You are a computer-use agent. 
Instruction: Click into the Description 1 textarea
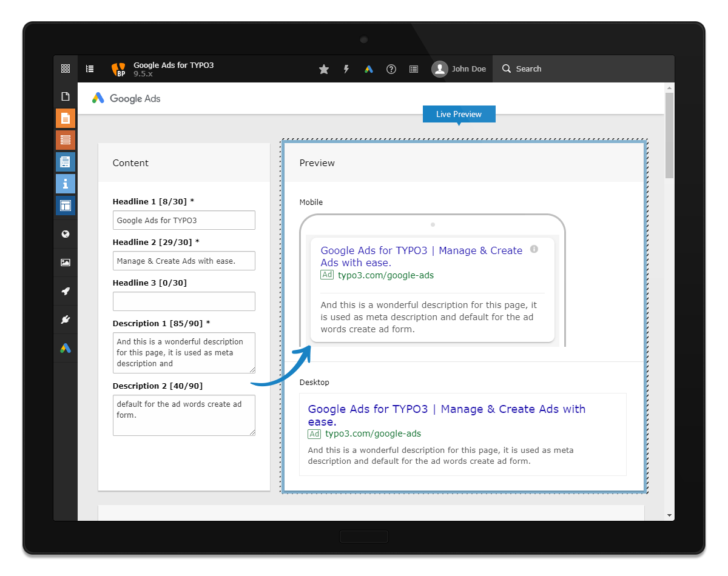pyautogui.click(x=184, y=352)
